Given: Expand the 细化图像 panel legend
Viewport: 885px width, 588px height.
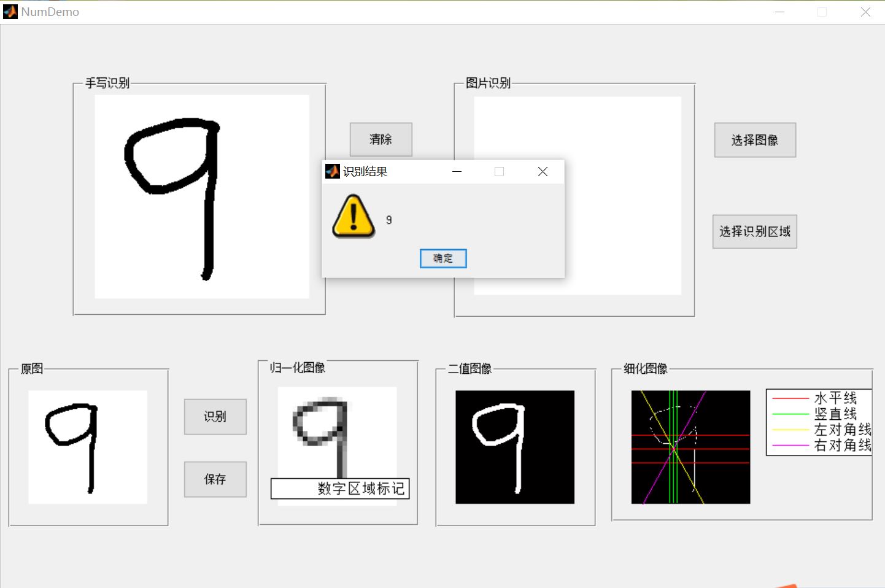Looking at the screenshot, I should pos(819,422).
